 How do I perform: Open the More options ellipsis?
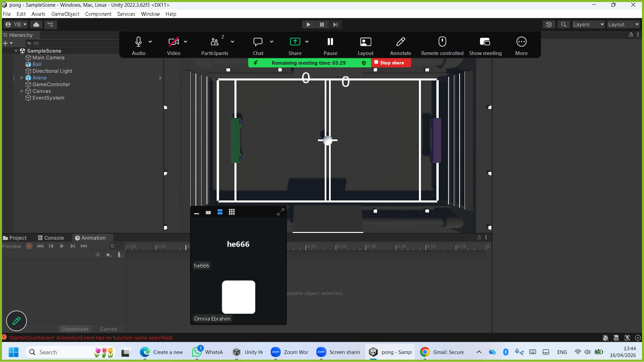(x=521, y=42)
